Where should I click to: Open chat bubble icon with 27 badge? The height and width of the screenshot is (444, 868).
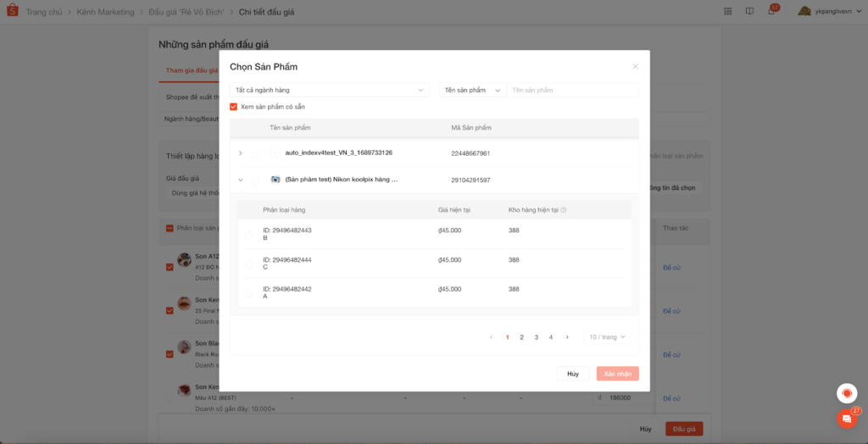coord(846,419)
